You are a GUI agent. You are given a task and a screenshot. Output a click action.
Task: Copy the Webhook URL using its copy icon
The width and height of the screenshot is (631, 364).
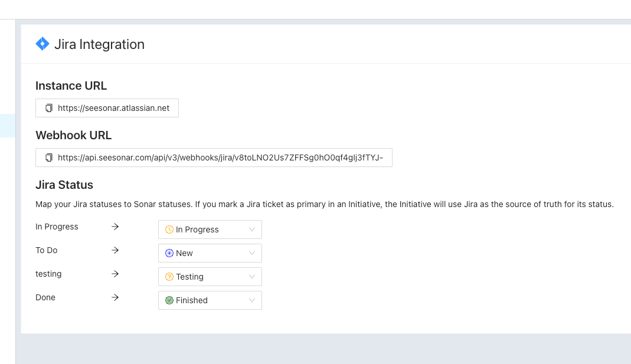coord(48,158)
